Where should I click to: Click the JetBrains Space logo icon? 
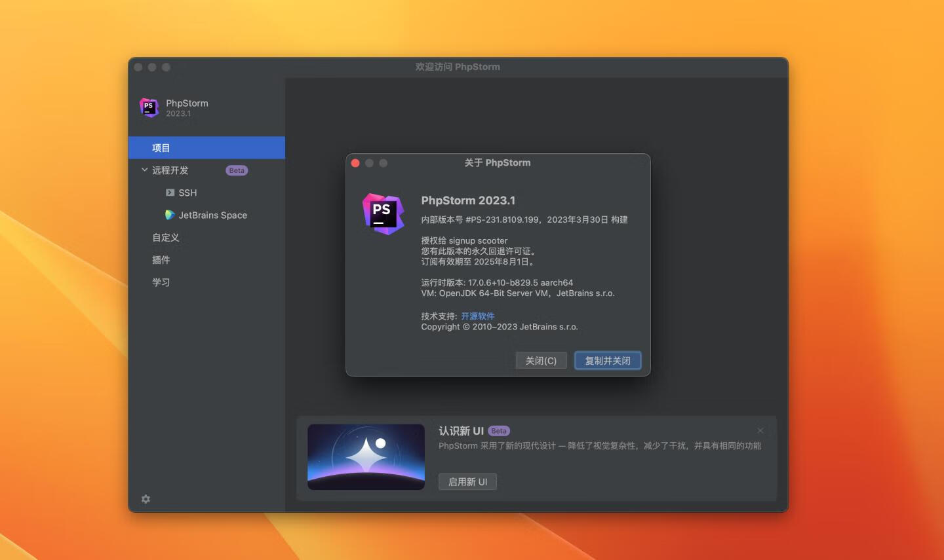coord(170,215)
